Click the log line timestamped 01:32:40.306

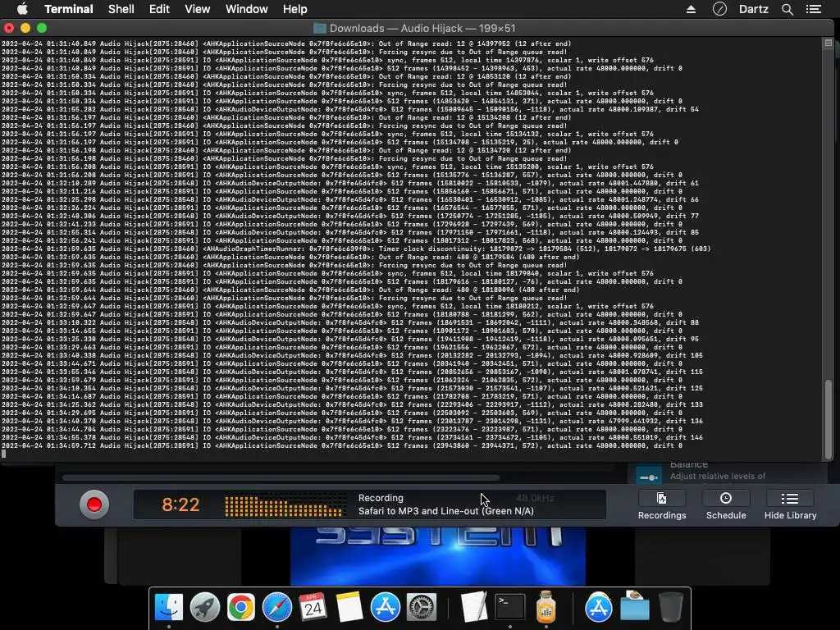pos(349,216)
